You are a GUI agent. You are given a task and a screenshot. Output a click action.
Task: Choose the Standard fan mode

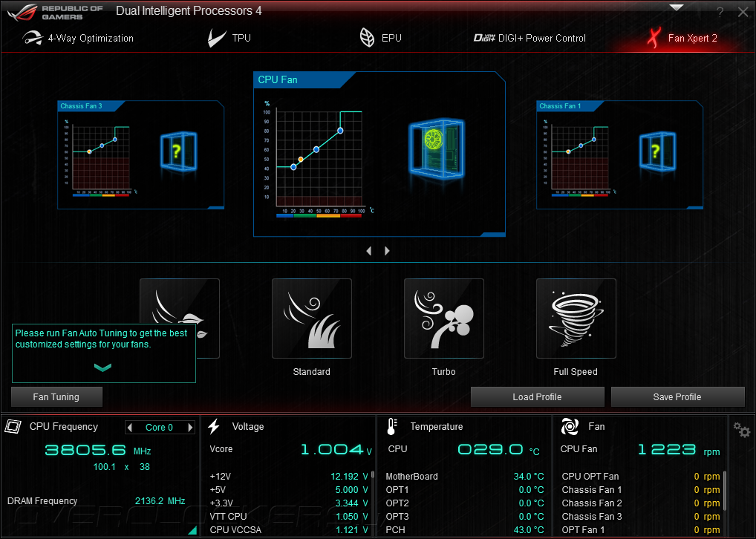point(311,318)
